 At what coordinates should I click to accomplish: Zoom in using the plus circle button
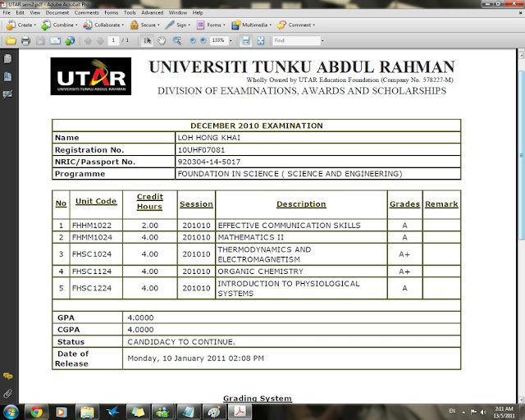pos(203,40)
